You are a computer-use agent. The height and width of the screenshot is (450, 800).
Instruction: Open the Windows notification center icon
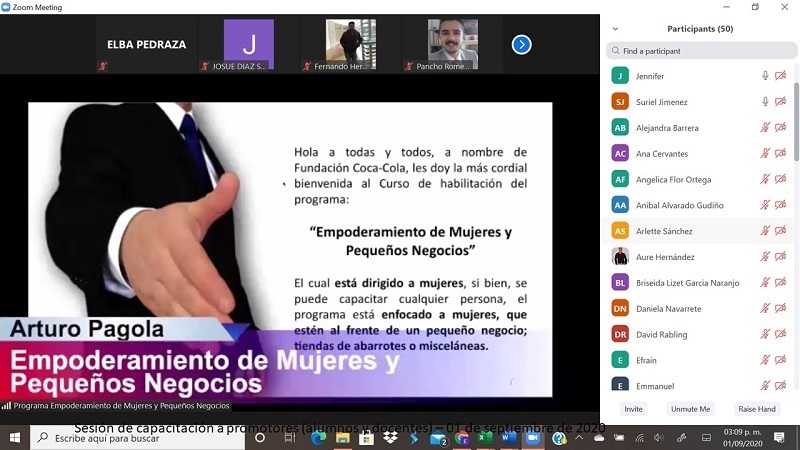pyautogui.click(x=780, y=438)
